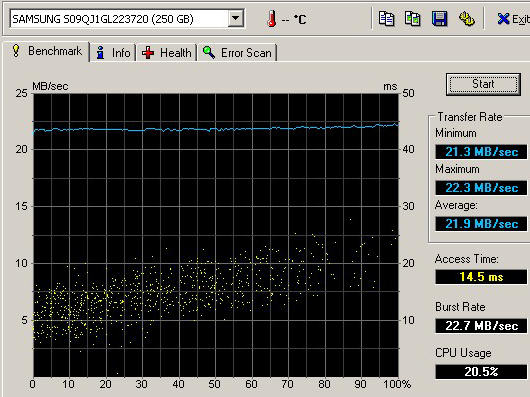Click the red cross Health icon
Image resolution: width=530 pixels, height=397 pixels.
click(x=148, y=53)
